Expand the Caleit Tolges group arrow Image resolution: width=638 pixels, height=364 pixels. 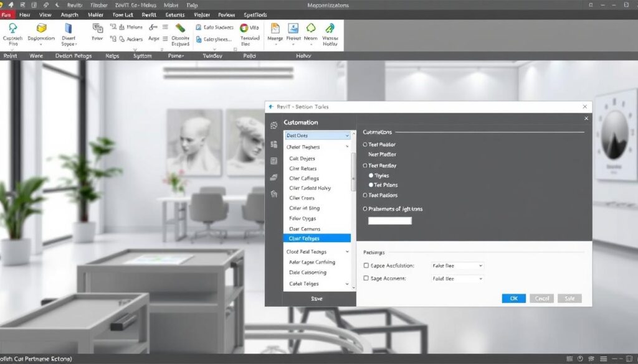point(347,284)
